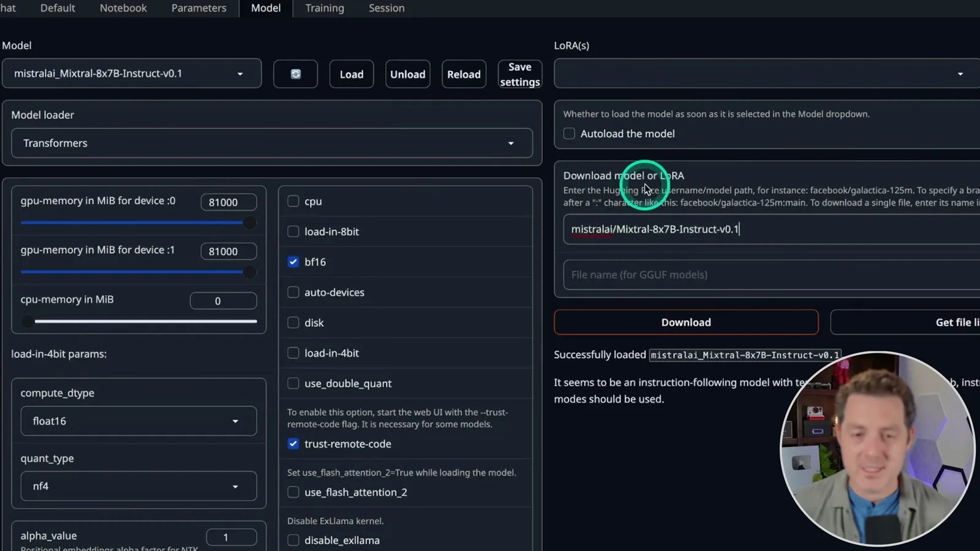Click the gpu-memory device :0 slider
The image size is (980, 551).
[138, 223]
